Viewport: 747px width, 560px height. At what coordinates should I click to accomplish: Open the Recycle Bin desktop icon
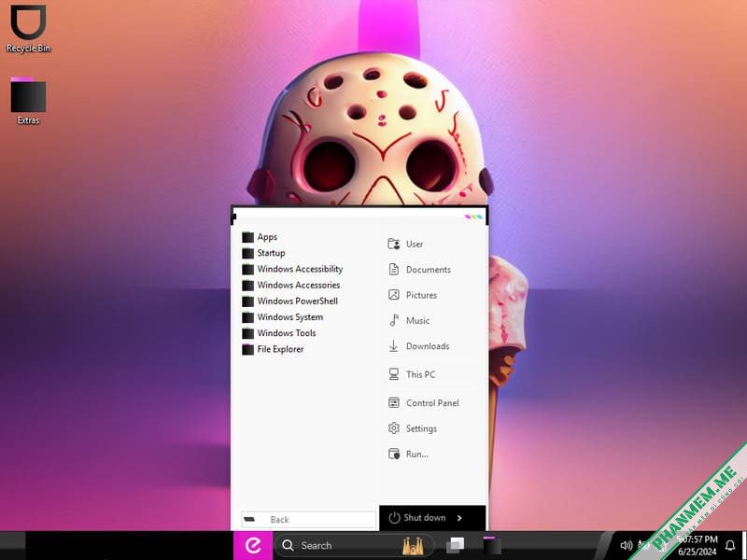[x=28, y=29]
